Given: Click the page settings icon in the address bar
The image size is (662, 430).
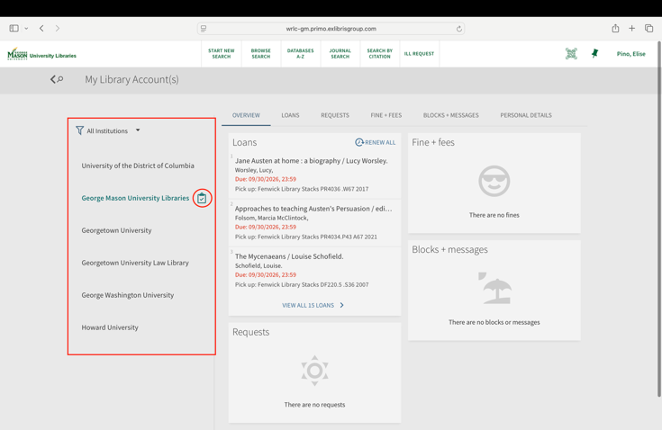Looking at the screenshot, I should pyautogui.click(x=203, y=29).
